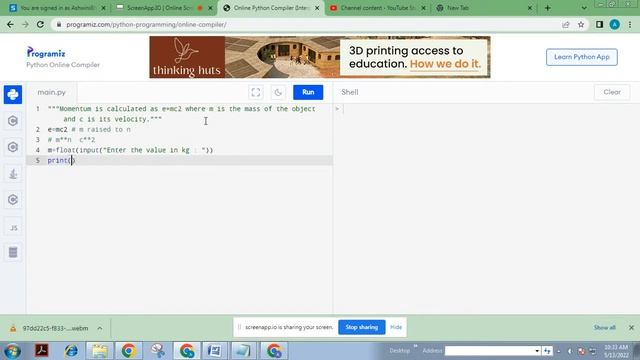
Task: Open the JS compiler sidebar icon
Action: pos(13,228)
